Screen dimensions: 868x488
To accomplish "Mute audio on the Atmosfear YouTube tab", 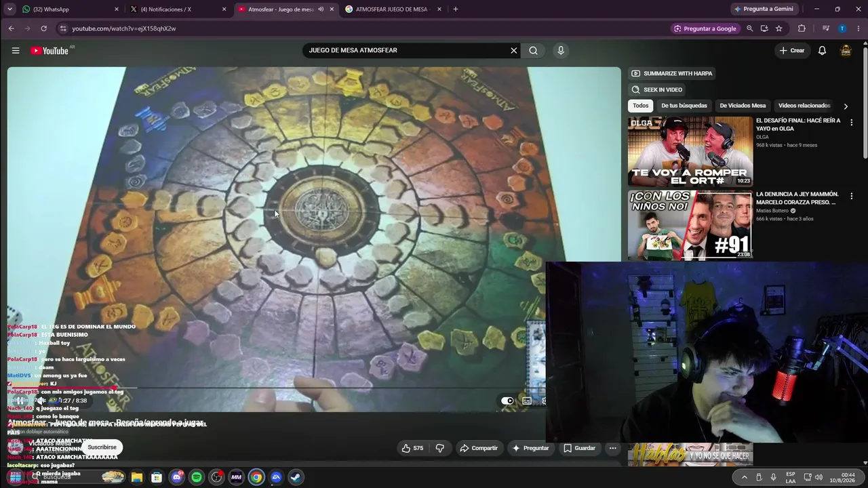I will (321, 9).
